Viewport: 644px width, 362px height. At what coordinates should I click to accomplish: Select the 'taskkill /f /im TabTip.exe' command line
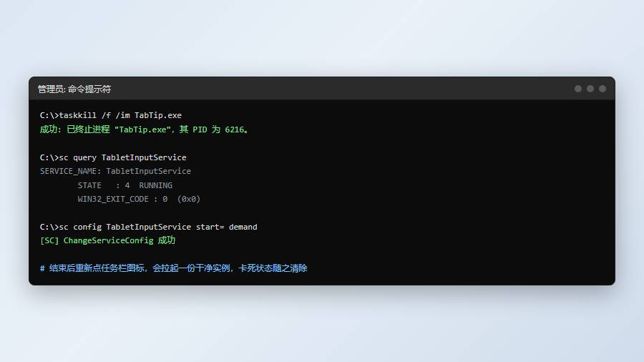click(x=111, y=115)
